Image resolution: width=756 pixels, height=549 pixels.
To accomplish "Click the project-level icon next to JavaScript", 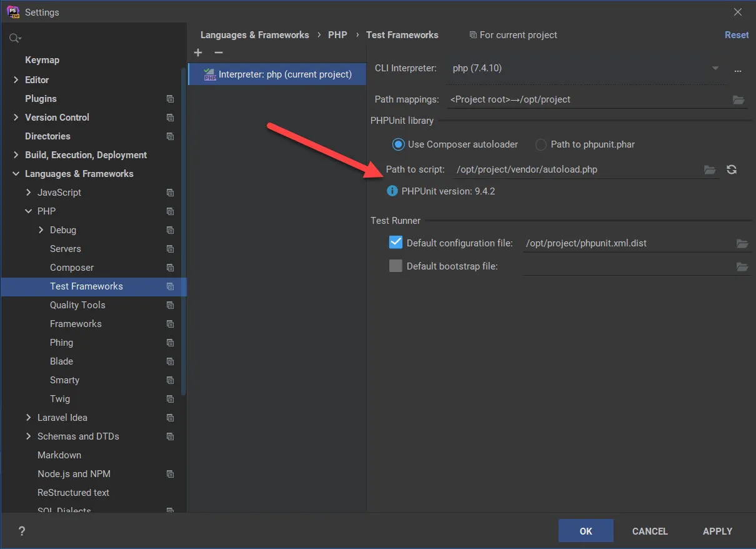I will (x=170, y=193).
